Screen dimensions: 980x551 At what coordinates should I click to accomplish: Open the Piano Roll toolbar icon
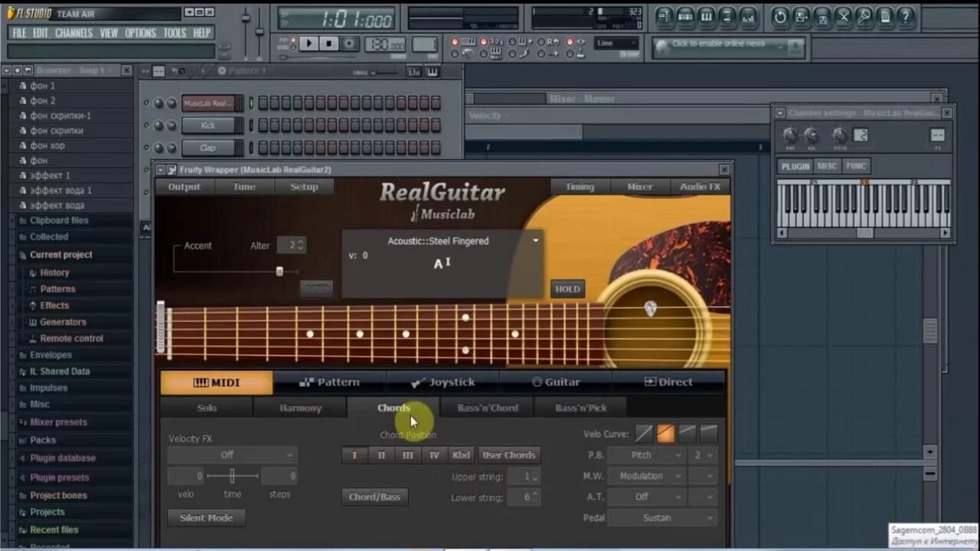pos(706,16)
